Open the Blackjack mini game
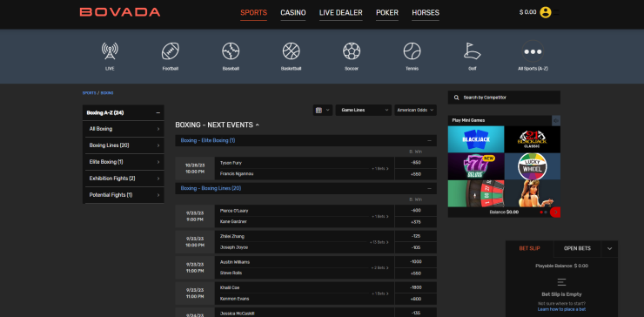 476,139
